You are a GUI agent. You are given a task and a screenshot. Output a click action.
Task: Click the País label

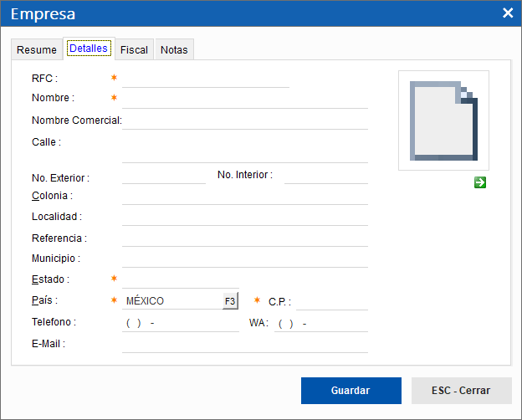click(44, 300)
